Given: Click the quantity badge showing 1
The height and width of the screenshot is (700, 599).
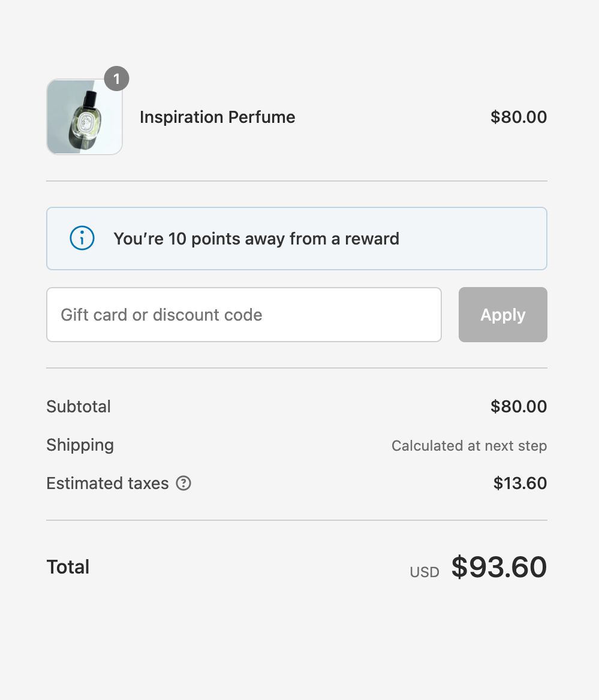Looking at the screenshot, I should [117, 79].
